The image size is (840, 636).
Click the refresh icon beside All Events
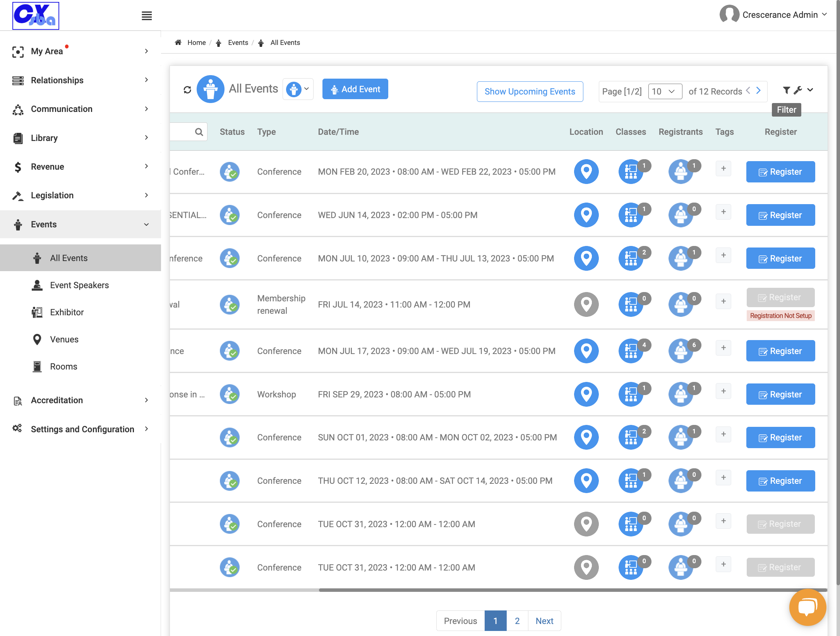187,89
